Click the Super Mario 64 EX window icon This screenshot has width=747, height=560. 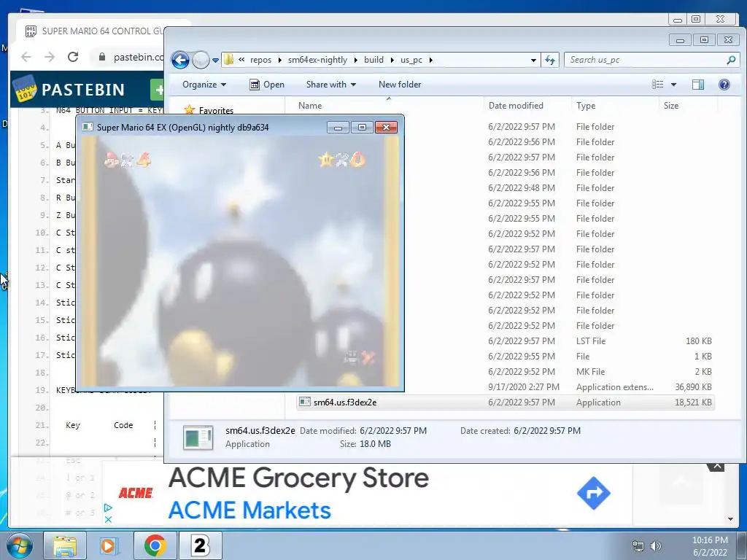pos(88,127)
